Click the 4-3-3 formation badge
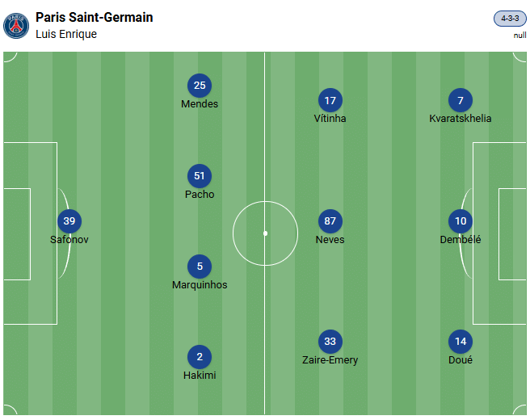 [x=510, y=19]
